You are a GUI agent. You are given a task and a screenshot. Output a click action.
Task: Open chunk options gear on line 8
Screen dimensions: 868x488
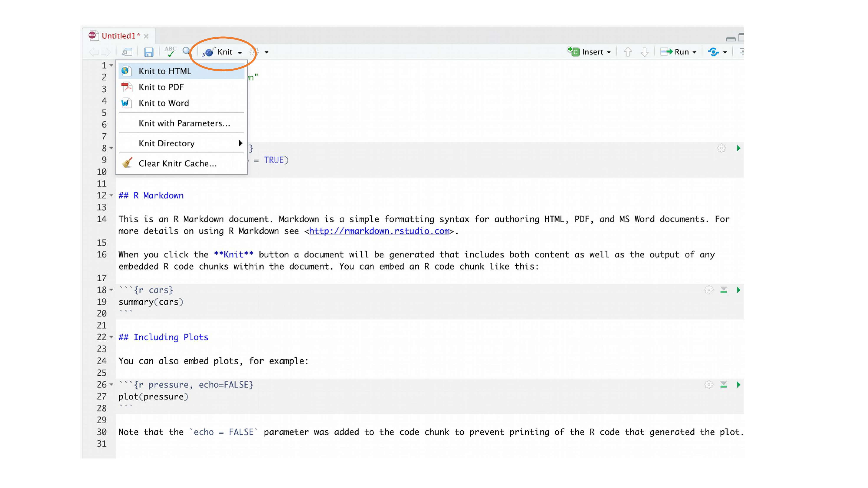721,148
